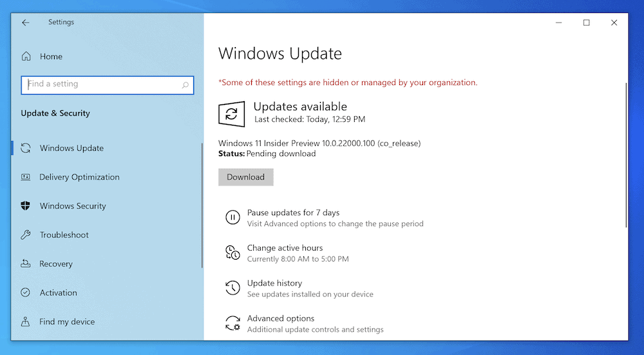This screenshot has height=355, width=644.
Task: Click 'Visit Advanced options to change' text
Action: point(335,224)
